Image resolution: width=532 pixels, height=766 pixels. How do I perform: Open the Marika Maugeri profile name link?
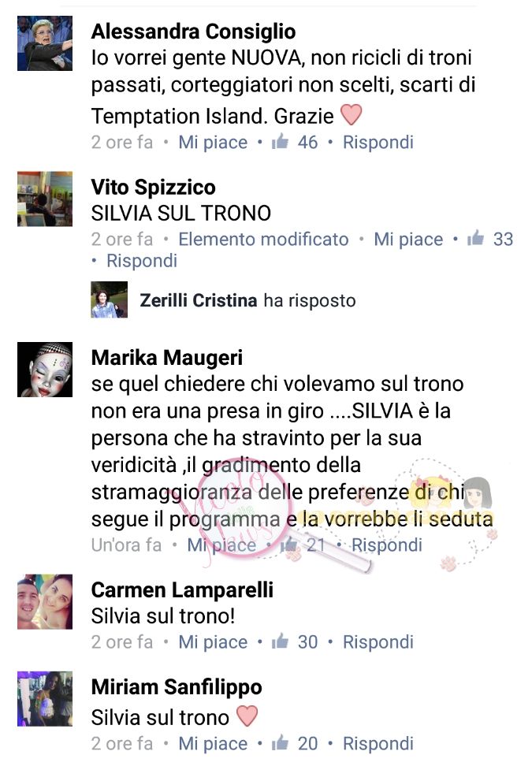pos(167,358)
